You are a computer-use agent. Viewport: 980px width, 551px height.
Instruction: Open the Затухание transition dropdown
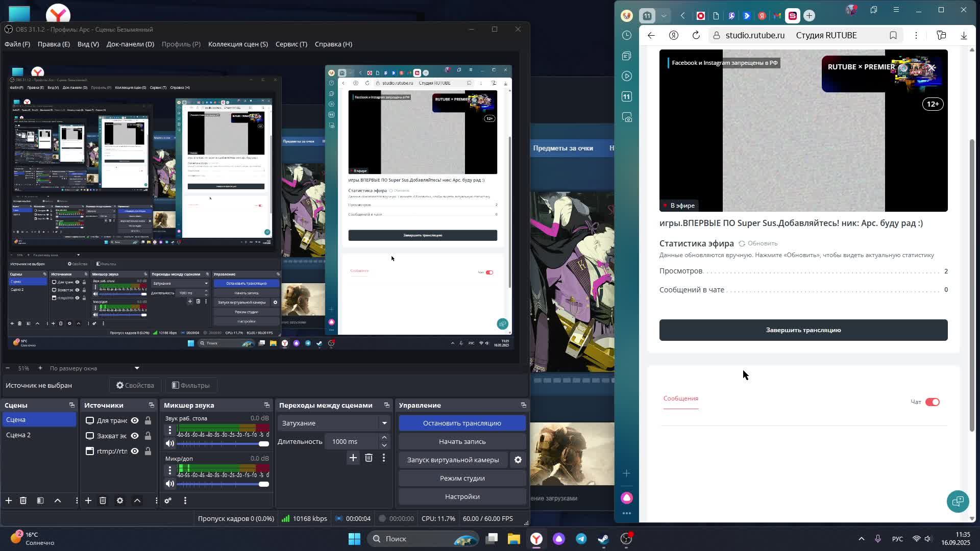(384, 423)
